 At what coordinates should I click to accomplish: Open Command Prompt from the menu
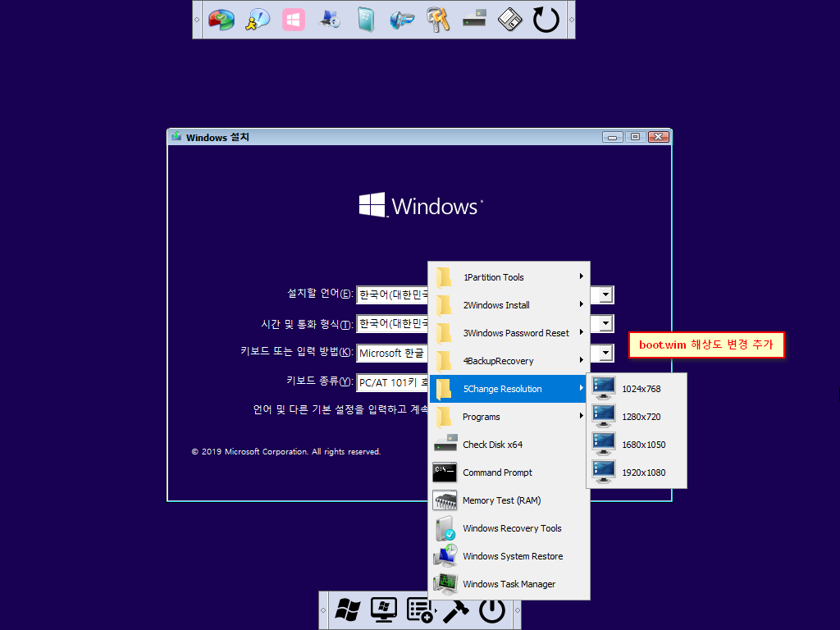coord(509,472)
